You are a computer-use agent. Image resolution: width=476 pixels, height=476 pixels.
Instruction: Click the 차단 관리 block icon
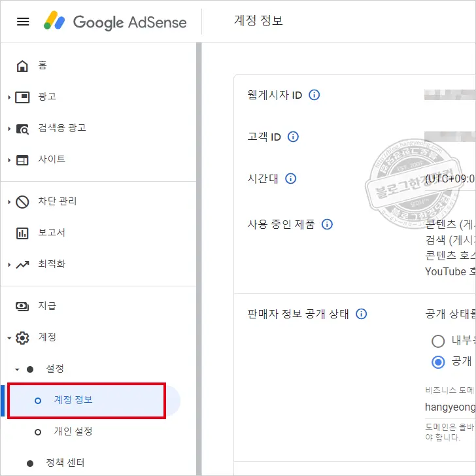tap(22, 202)
